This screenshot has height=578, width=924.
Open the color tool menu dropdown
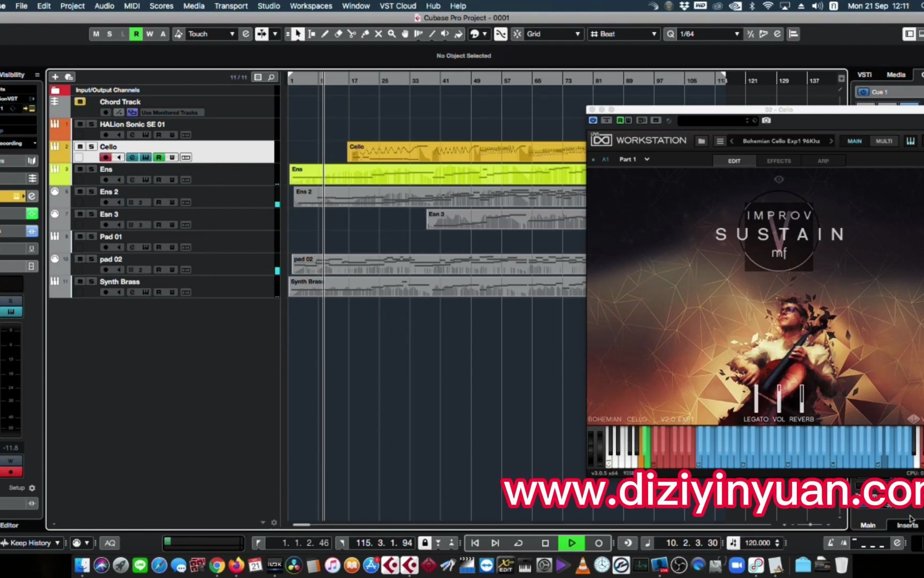point(485,34)
